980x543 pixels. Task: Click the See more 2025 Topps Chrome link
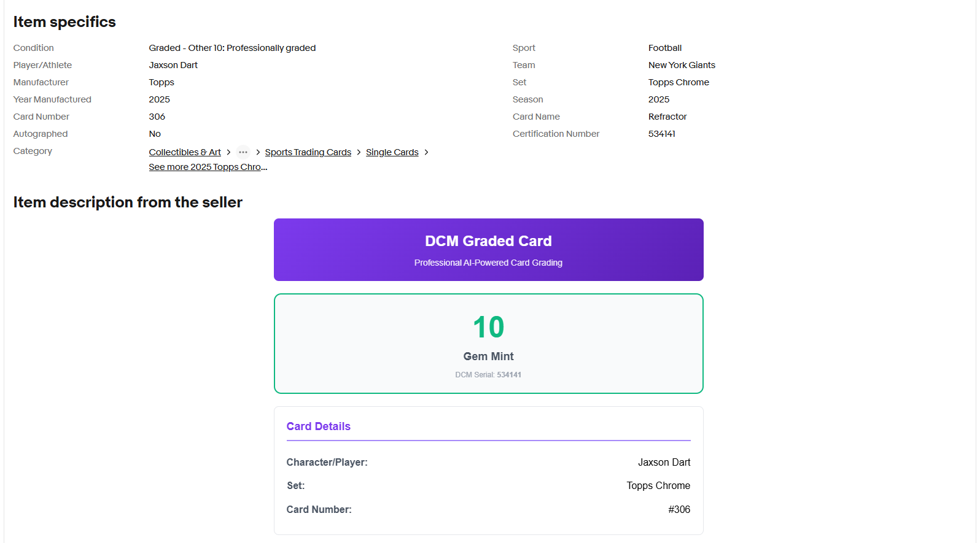(208, 167)
